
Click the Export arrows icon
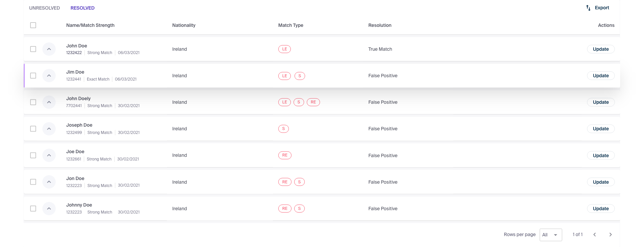(x=588, y=8)
